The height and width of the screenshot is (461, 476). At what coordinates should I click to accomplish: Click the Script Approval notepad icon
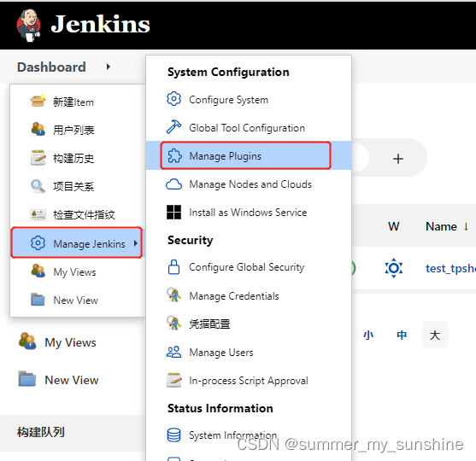[x=174, y=380]
